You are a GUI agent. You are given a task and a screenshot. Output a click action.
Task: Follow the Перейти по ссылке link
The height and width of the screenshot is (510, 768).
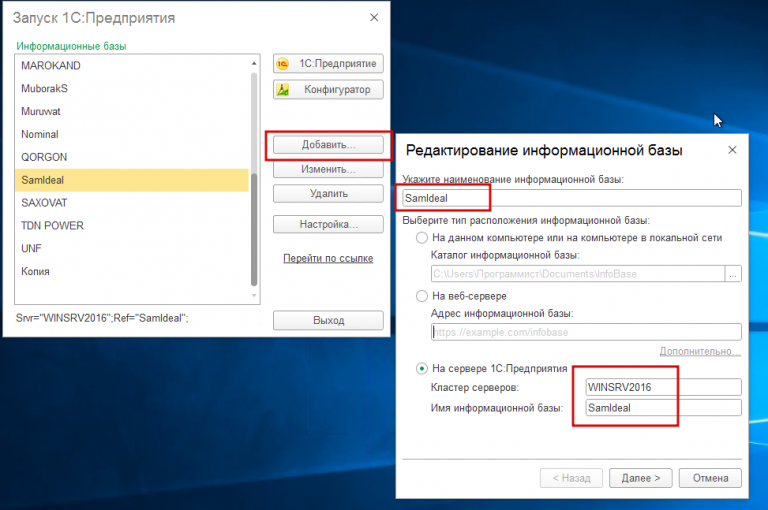[328, 258]
